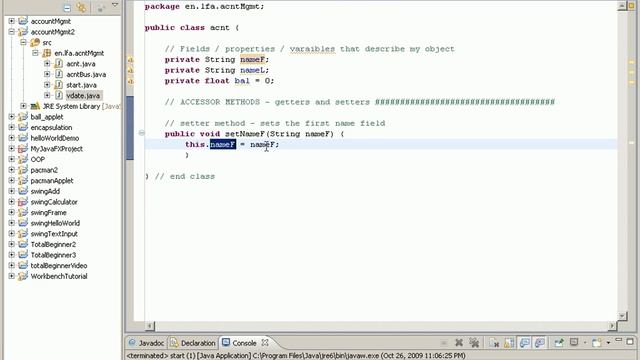Click warning marker beside bal field line
The width and height of the screenshot is (640, 360).
click(x=130, y=81)
